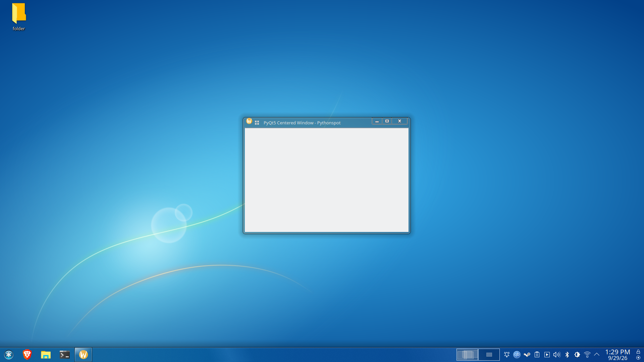Maximize the PyQt5 Centered Window
Image resolution: width=644 pixels, height=362 pixels.
[387, 121]
